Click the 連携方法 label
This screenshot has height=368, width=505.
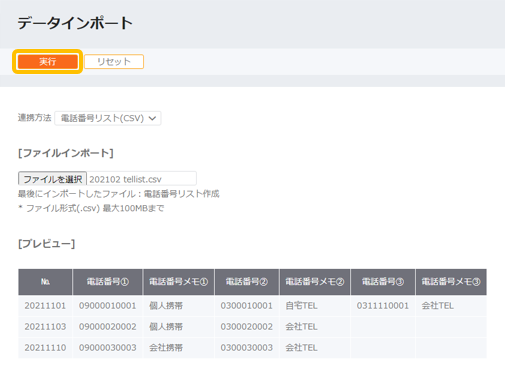pos(34,118)
